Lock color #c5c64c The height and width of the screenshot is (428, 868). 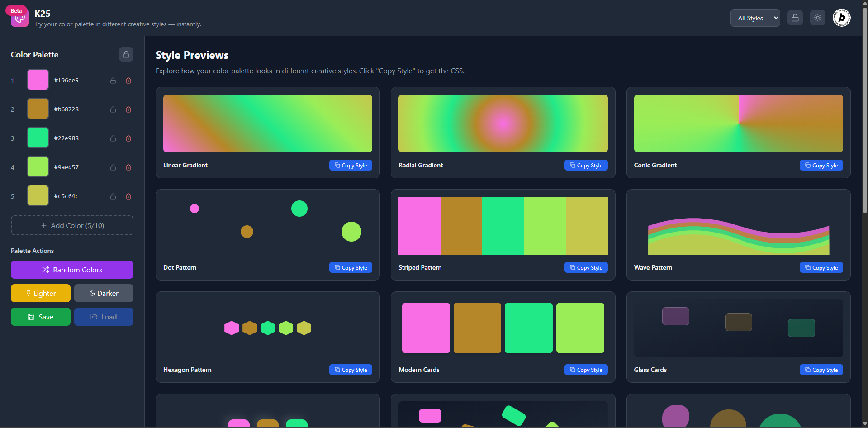[113, 196]
